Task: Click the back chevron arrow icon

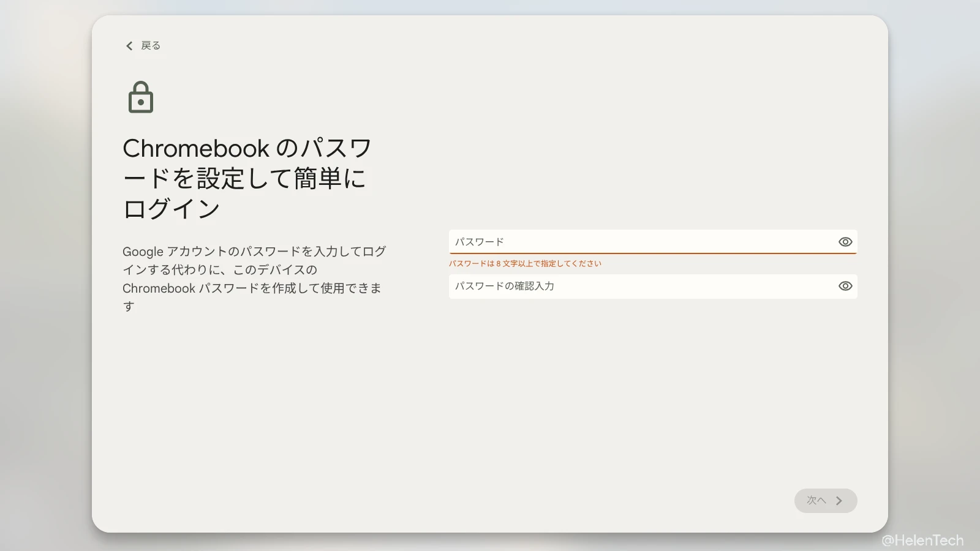Action: pyautogui.click(x=129, y=46)
